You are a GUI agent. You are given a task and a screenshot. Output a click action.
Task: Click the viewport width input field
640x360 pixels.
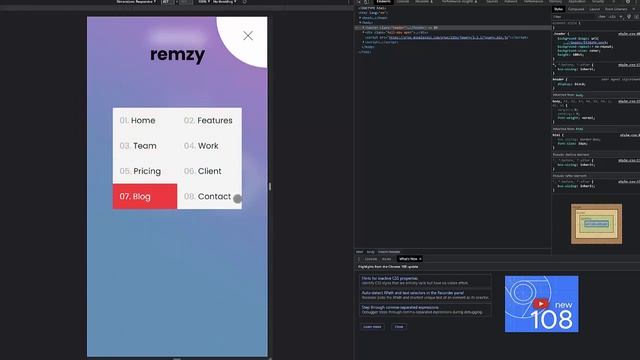coord(167,2)
